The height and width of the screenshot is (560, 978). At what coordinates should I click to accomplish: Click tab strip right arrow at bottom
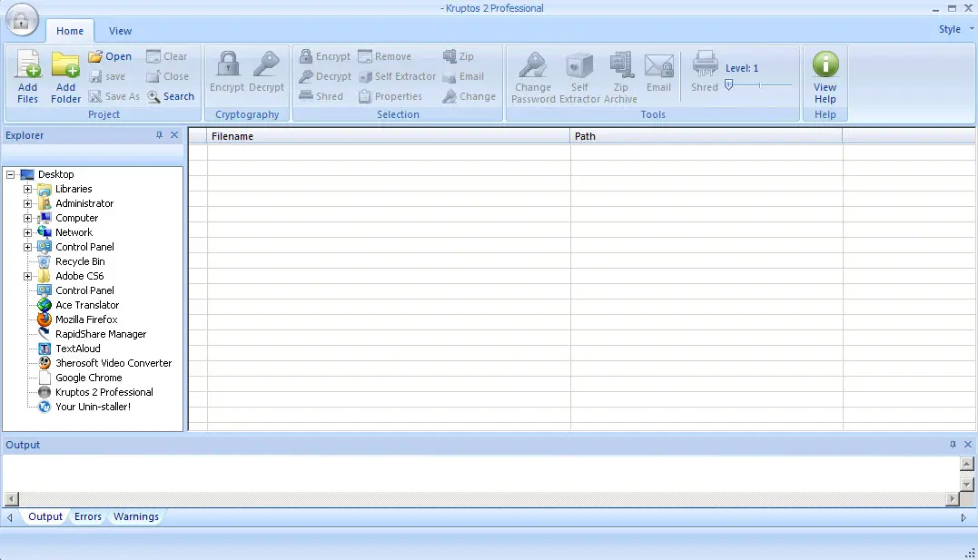pyautogui.click(x=963, y=517)
